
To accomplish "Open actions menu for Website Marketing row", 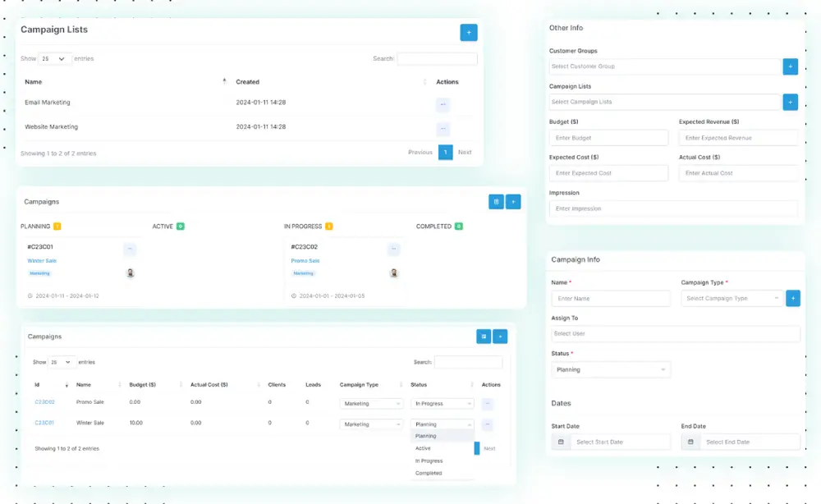I will tap(443, 129).
